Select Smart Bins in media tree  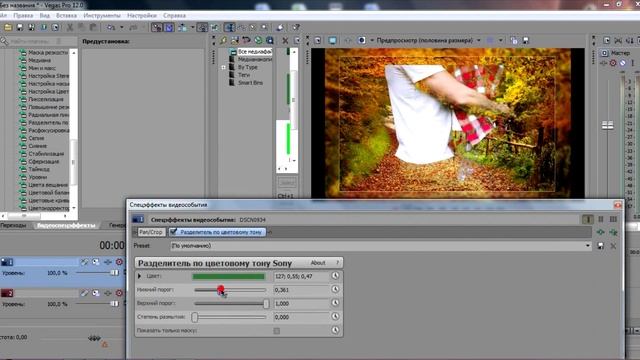pyautogui.click(x=250, y=83)
